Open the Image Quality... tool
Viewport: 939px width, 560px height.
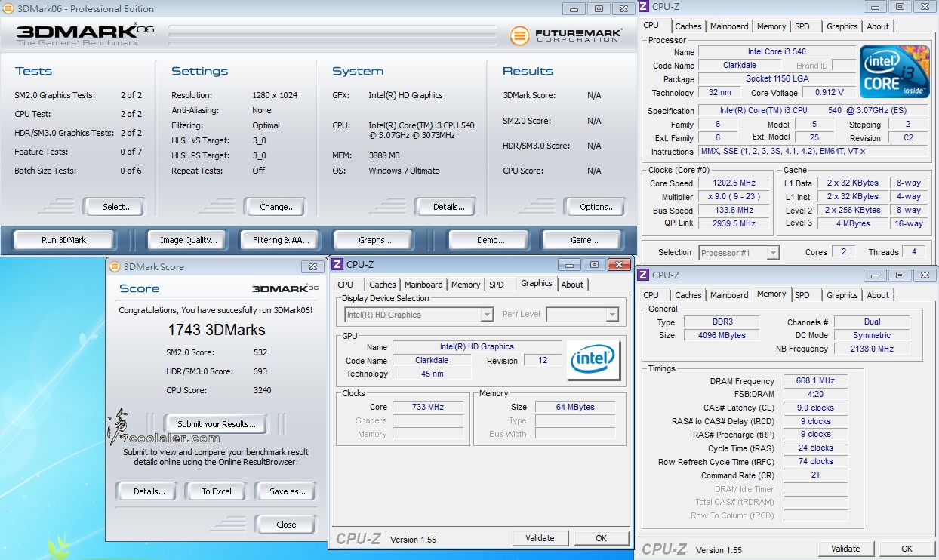(189, 240)
